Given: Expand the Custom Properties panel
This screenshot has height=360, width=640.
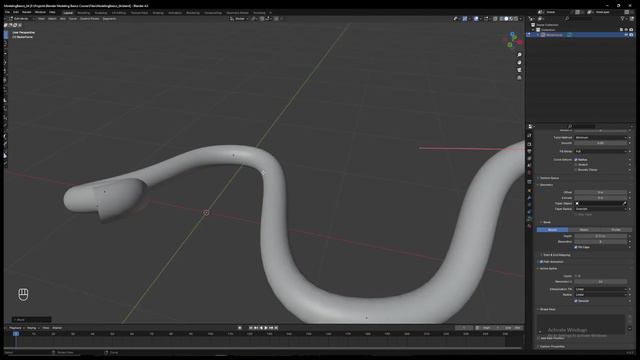Looking at the screenshot, I should point(551,347).
